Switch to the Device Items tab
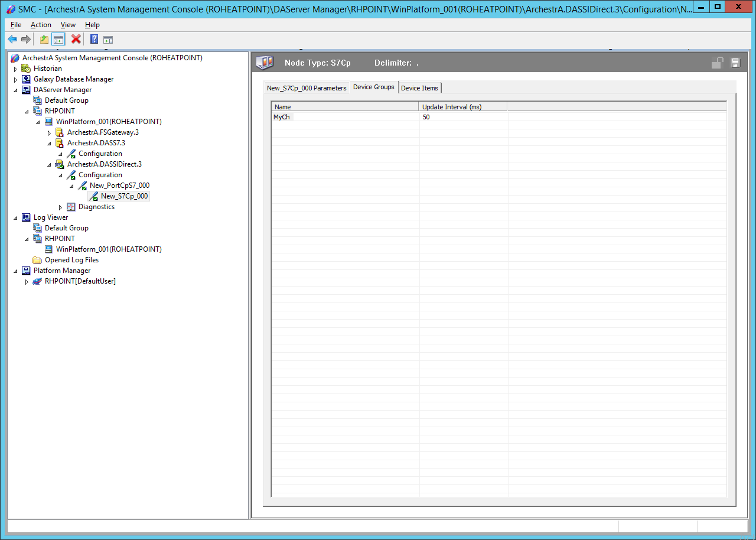Screen dimensions: 756x540 pos(419,88)
